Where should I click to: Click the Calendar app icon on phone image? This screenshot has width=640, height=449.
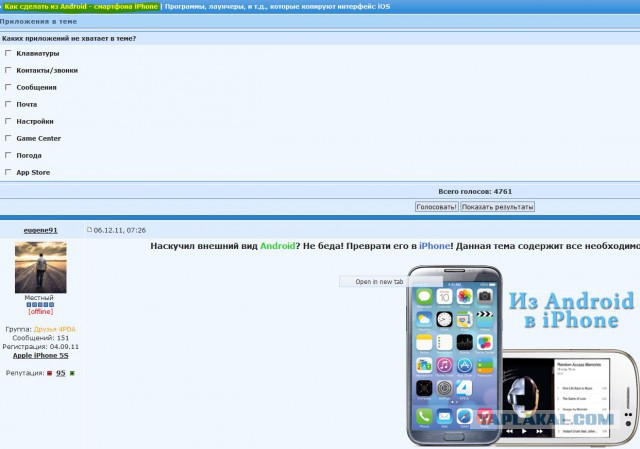(x=444, y=297)
